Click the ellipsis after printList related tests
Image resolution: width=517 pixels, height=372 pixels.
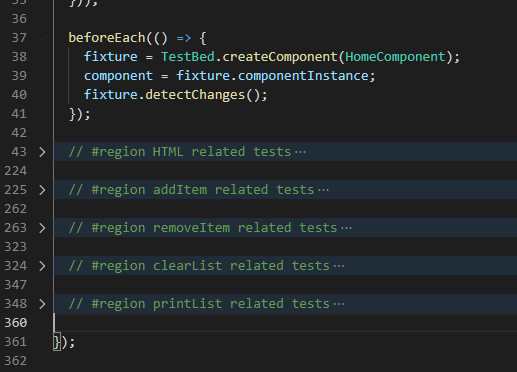click(x=339, y=304)
